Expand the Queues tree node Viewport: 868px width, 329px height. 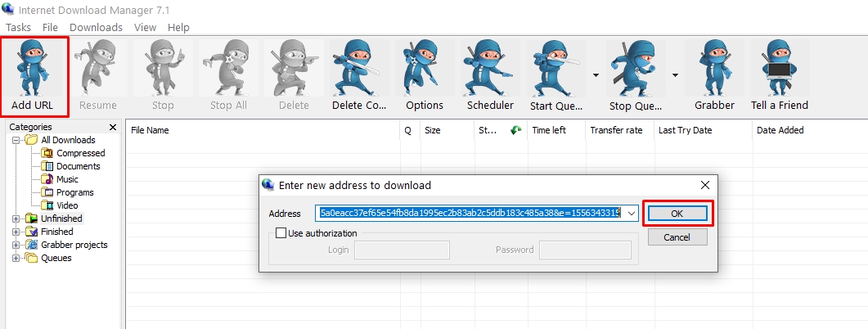16,258
